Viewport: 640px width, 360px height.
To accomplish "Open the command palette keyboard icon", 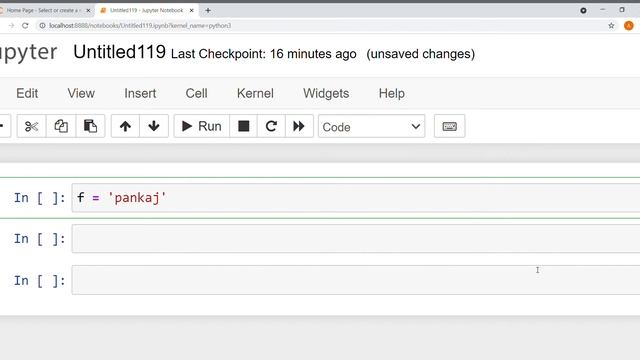I will click(449, 126).
